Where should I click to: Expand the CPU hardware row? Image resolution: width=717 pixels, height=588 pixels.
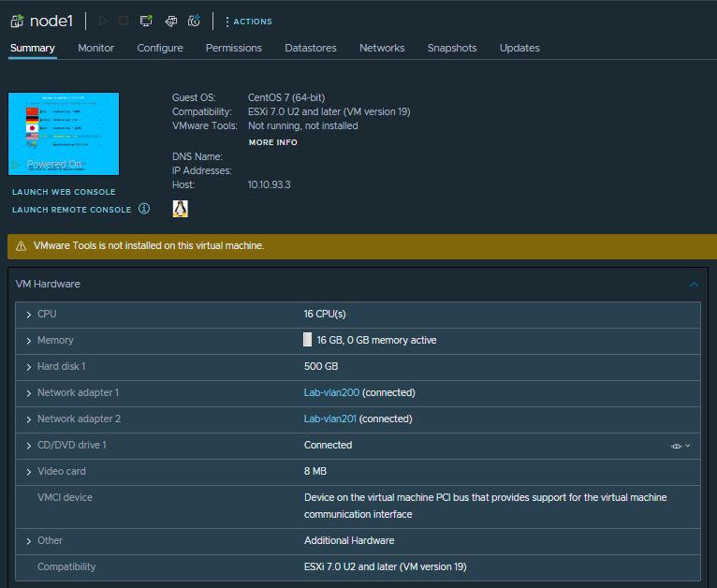(x=29, y=315)
